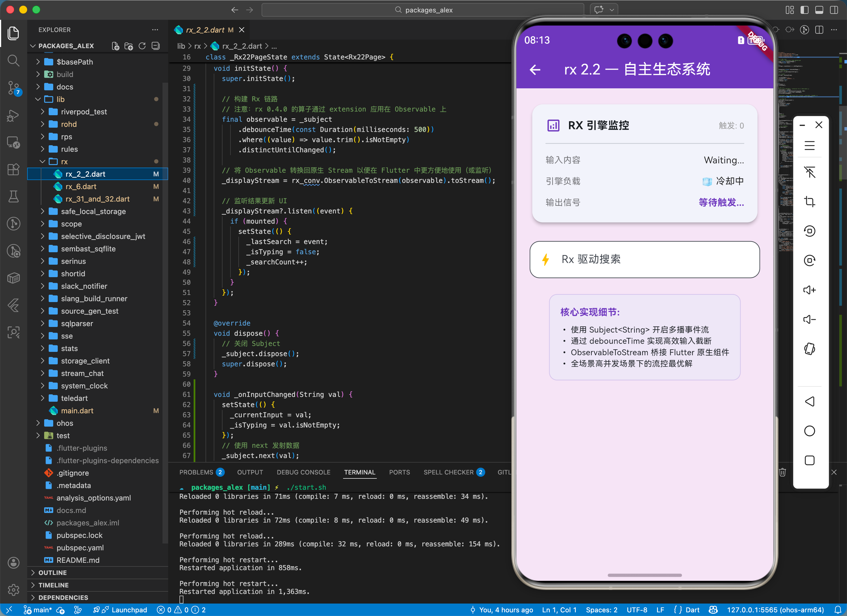Click the Rx 驱动搜索 input field

coord(644,259)
